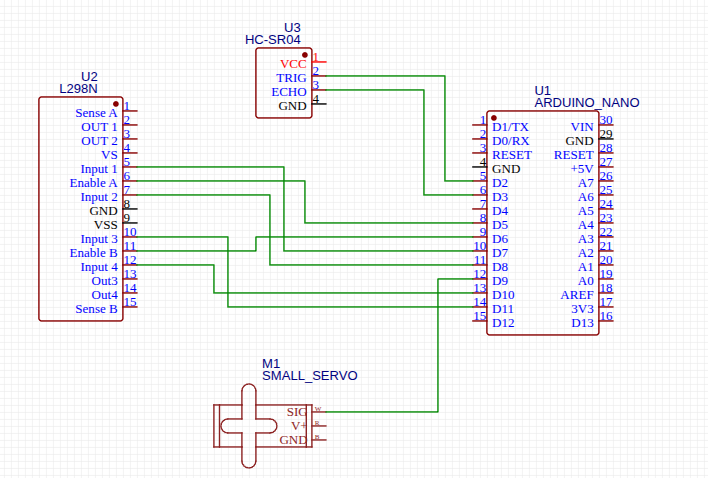Screen dimensions: 708x478
Task: Select the A1 analog pin label
Action: [x=586, y=267]
